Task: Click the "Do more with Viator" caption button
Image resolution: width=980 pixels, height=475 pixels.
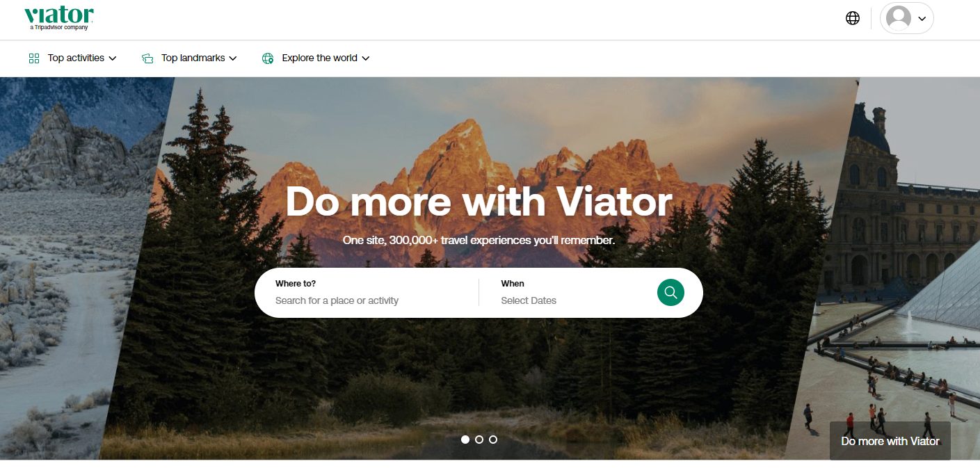Action: (x=890, y=441)
